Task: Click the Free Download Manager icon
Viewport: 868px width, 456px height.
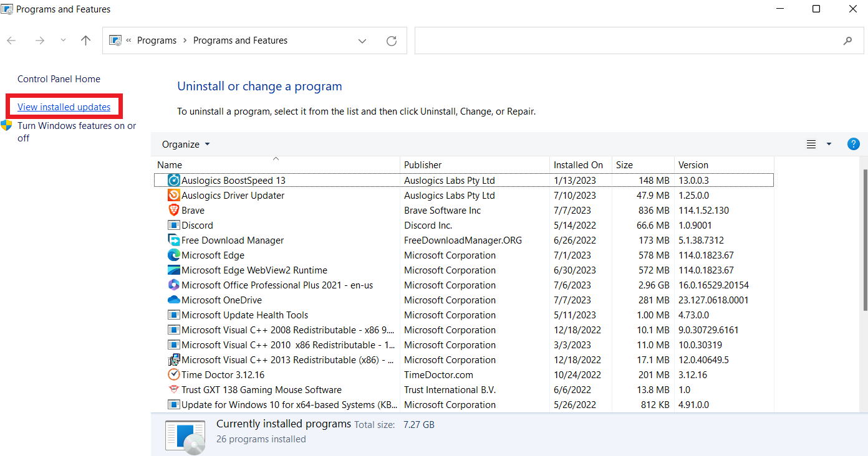Action: [173, 240]
